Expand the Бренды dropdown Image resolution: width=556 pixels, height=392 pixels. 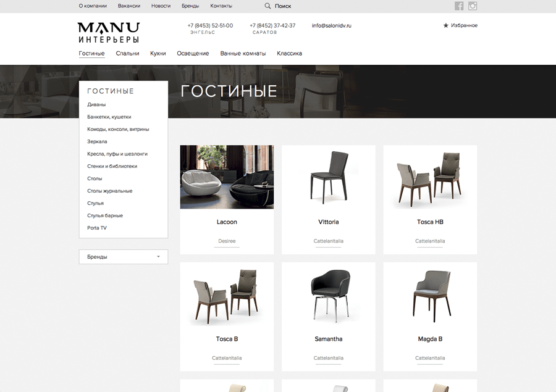124,257
